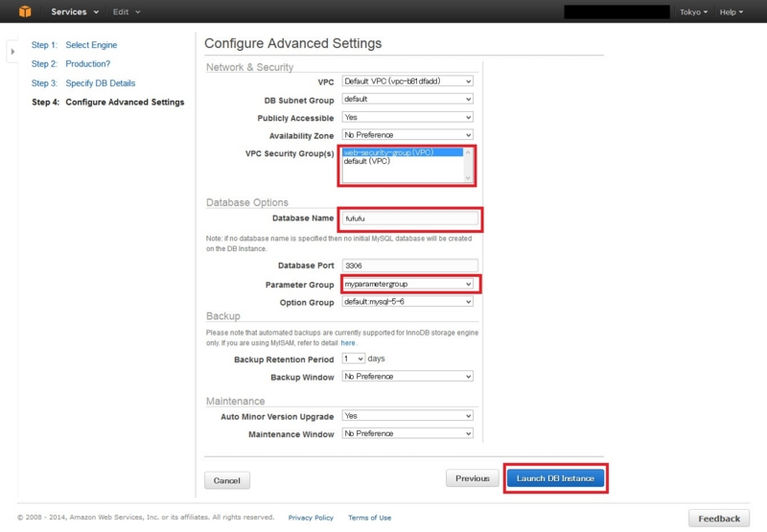
Task: Click the Database Name field
Action: pos(410,219)
